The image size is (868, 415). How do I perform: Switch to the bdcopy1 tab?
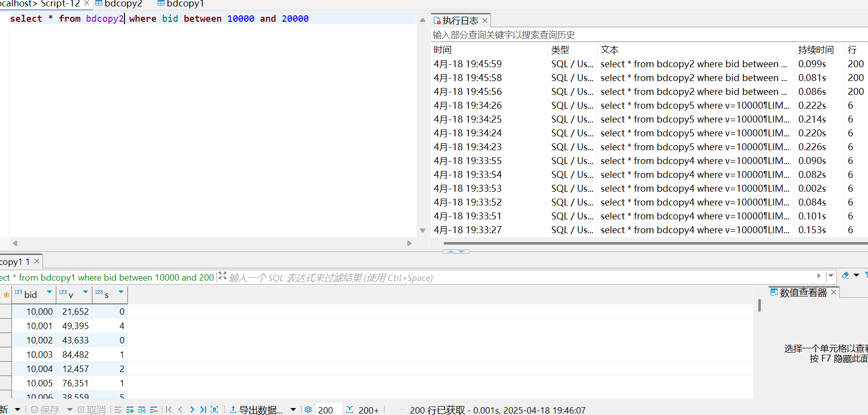point(181,4)
